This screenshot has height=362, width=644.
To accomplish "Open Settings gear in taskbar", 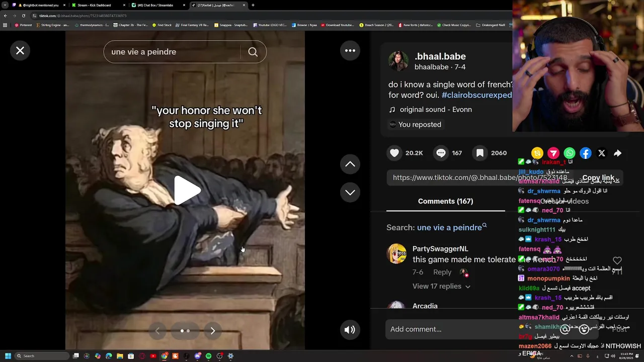I will pyautogui.click(x=230, y=356).
